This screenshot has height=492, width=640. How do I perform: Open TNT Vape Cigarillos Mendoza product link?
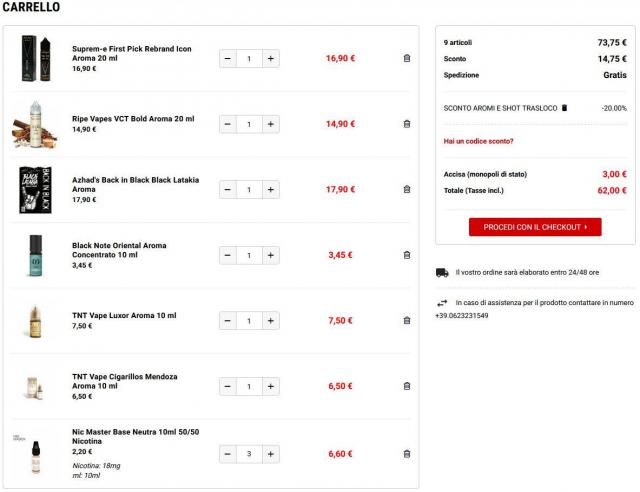124,381
